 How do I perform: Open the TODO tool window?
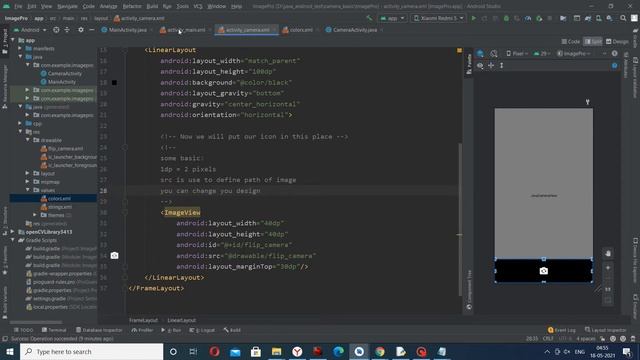(24, 330)
